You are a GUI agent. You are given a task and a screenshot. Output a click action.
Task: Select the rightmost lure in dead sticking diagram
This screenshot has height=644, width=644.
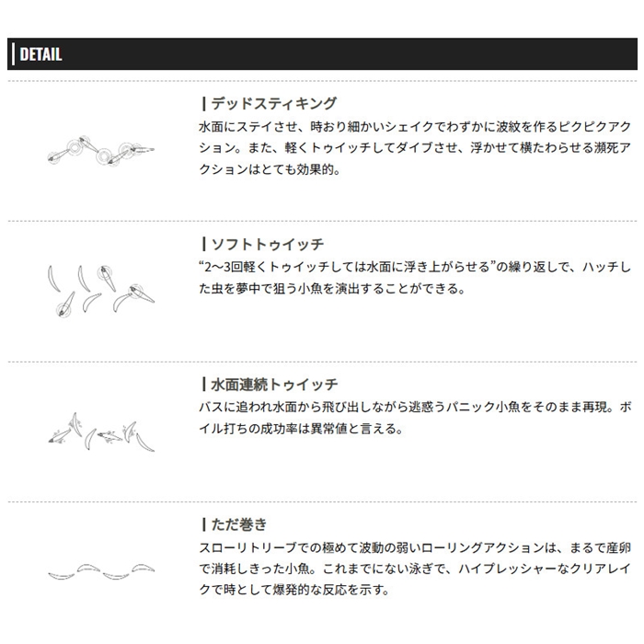click(x=138, y=147)
